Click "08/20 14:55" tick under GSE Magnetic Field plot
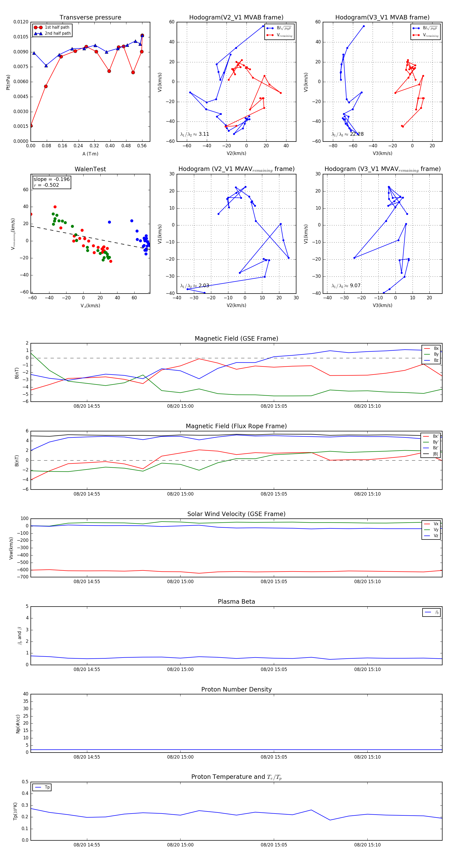This screenshot has width=473, height=868. coord(87,406)
